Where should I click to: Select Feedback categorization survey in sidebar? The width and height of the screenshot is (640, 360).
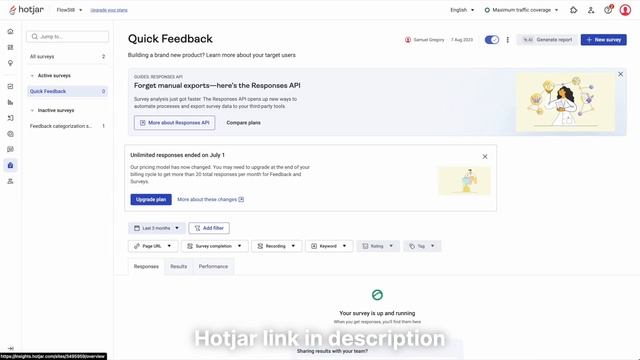[68, 126]
